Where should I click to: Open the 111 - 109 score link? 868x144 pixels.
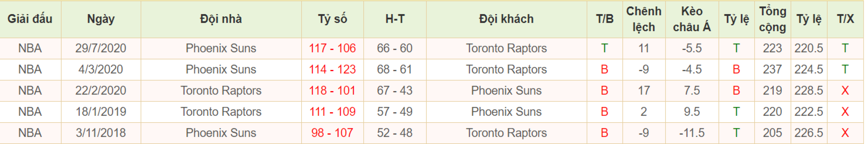point(332,112)
